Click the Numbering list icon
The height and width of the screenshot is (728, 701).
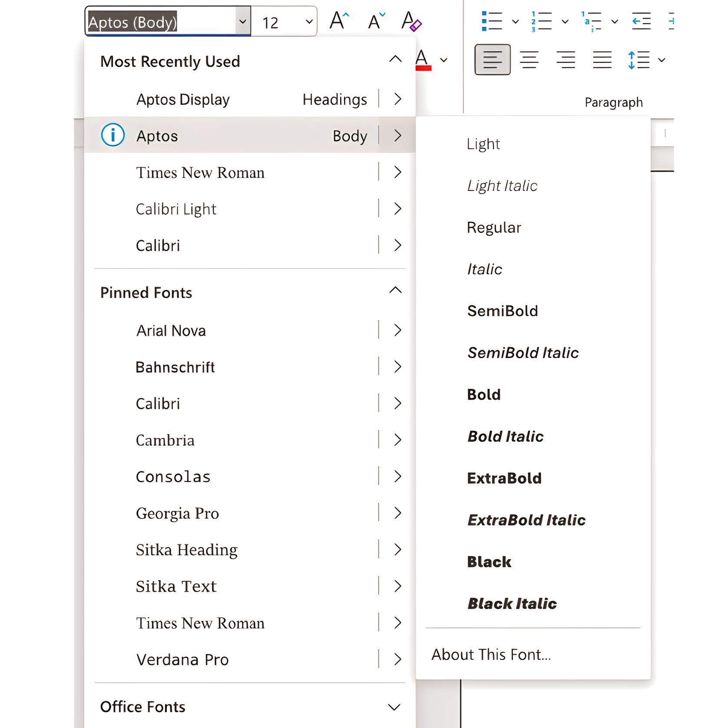tap(541, 21)
